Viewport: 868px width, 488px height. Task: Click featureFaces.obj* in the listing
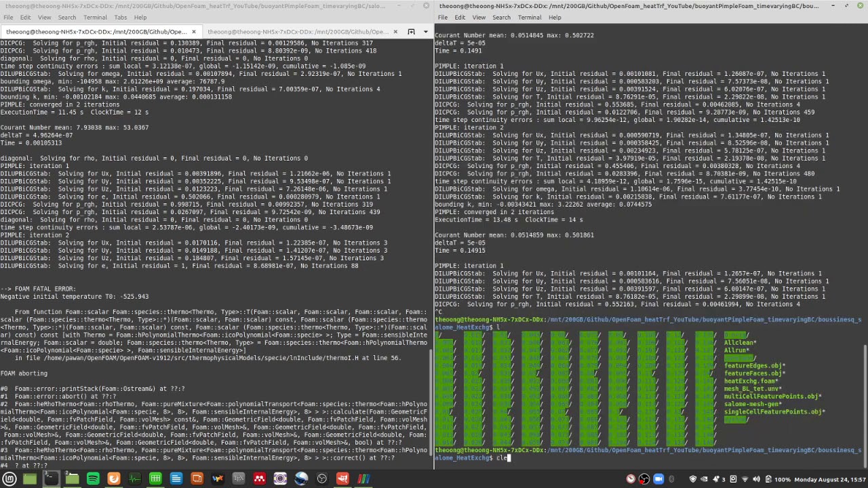(755, 373)
